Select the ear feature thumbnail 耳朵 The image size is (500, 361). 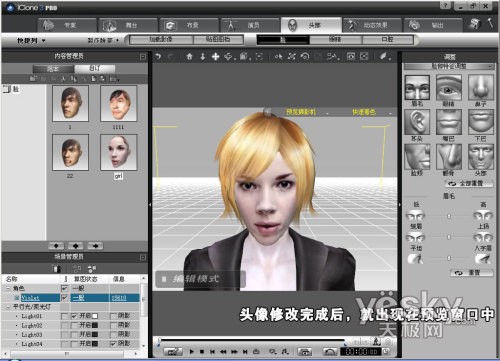pos(417,122)
